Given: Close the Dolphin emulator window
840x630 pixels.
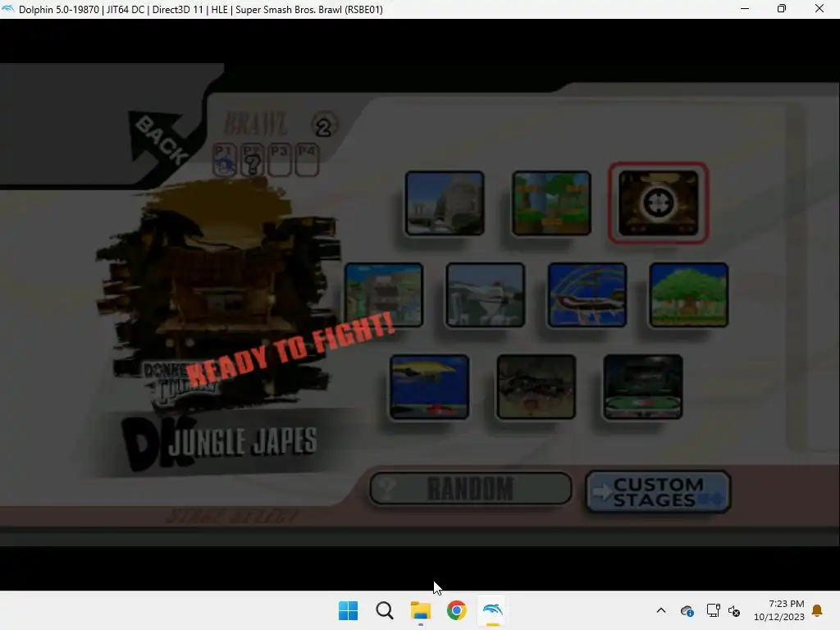Looking at the screenshot, I should (819, 9).
